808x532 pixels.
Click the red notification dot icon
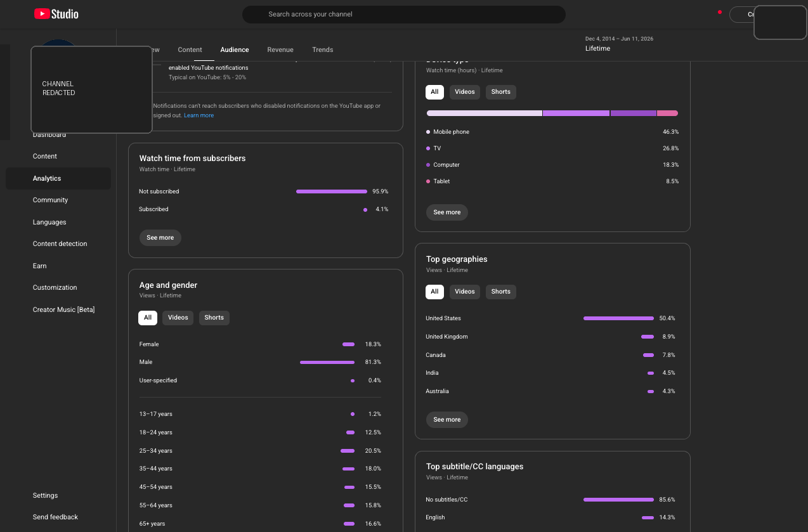(719, 12)
